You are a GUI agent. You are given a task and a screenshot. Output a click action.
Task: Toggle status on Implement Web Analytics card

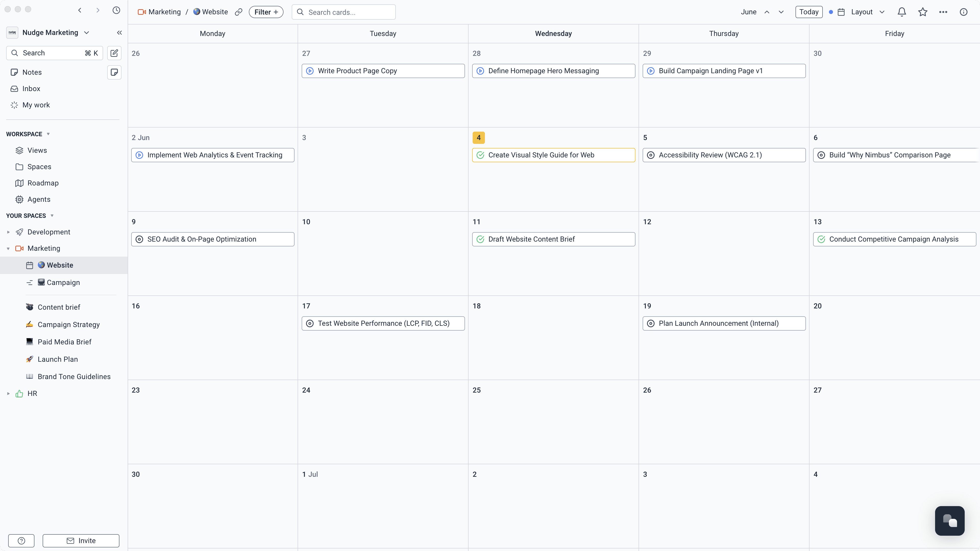click(140, 155)
